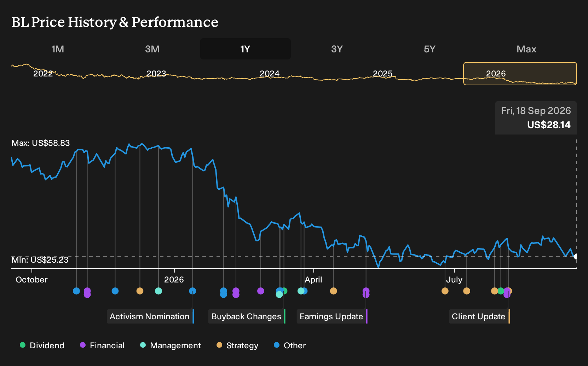Click the 2026 label on the main chart axis
The width and height of the screenshot is (588, 366).
tap(174, 280)
